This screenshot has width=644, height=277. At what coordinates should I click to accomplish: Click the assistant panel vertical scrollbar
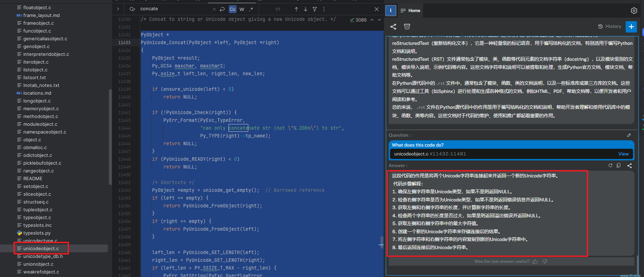637,265
